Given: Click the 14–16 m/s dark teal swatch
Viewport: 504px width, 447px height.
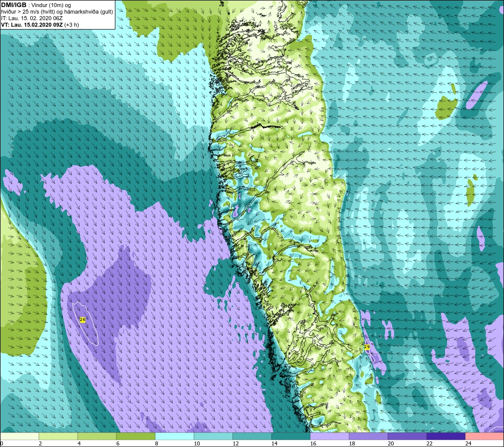Looking at the screenshot, I should [x=291, y=436].
